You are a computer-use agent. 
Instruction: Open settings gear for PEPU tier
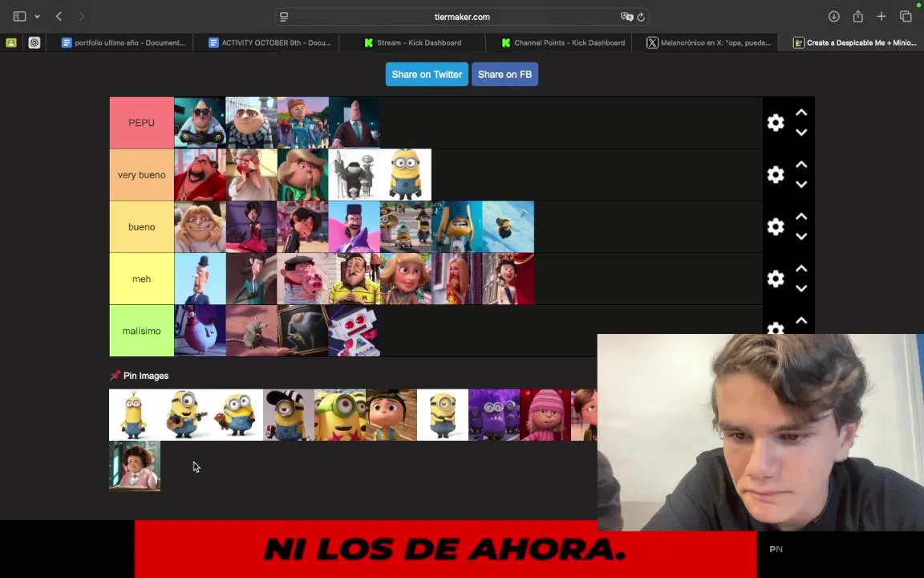coord(776,123)
